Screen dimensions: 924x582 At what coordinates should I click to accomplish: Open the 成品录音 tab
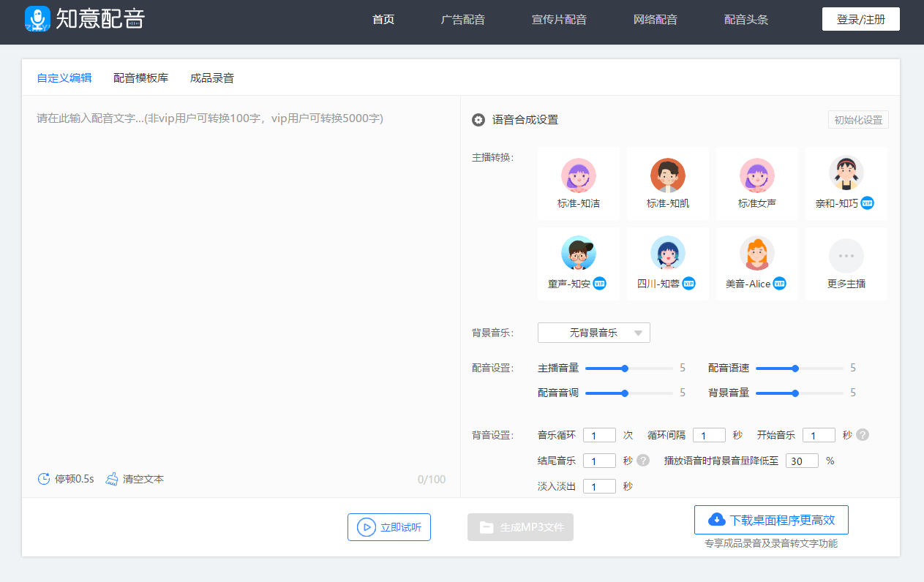tap(211, 78)
